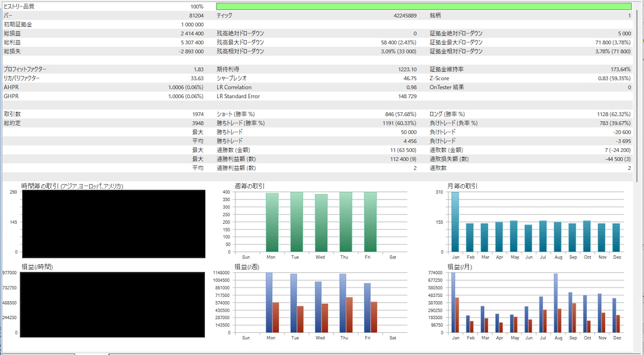The height and width of the screenshot is (355, 644).
Task: Click the 総利益 value 5 307 400
Action: (x=192, y=42)
